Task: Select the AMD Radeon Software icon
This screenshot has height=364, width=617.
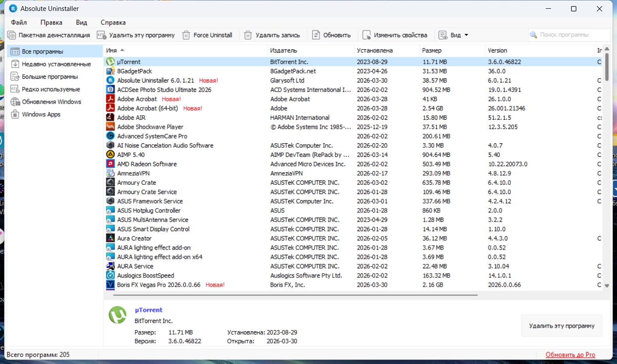Action: tap(110, 164)
